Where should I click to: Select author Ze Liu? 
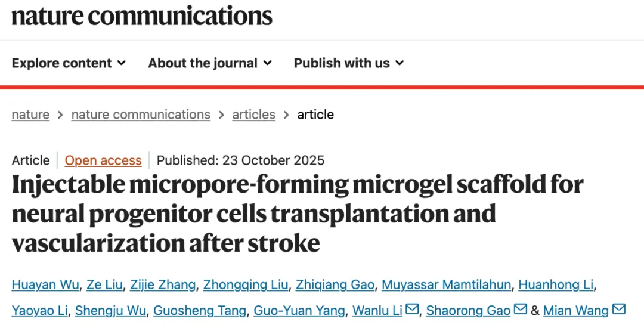(106, 285)
